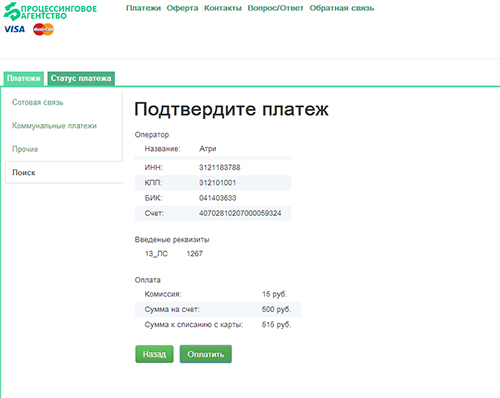
Task: Click the 13_ЛС field label
Action: point(156,254)
